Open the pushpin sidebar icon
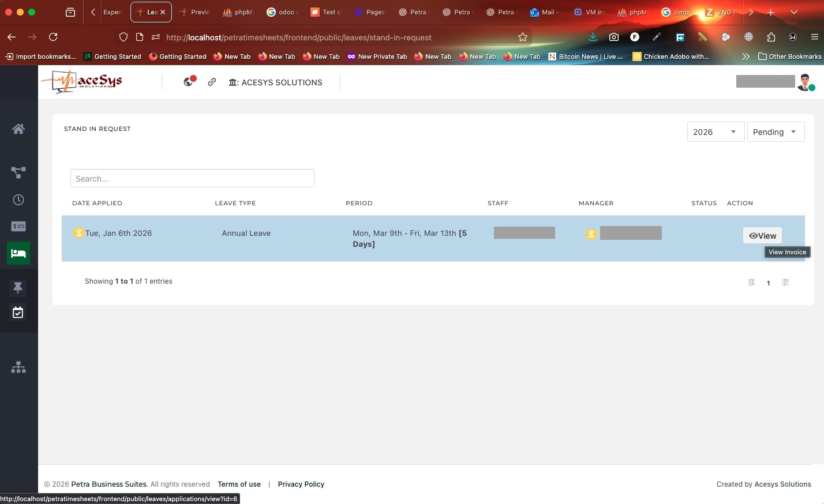 (x=18, y=287)
